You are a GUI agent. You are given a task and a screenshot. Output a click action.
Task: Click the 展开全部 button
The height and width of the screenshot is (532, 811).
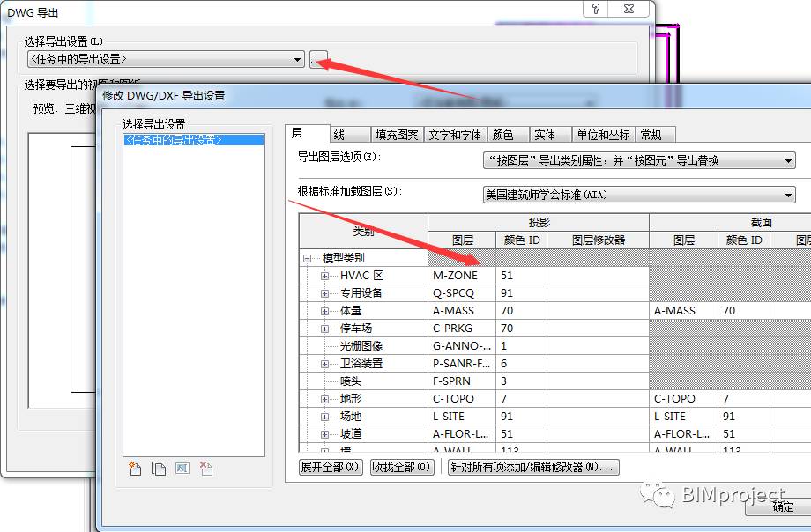(x=330, y=467)
